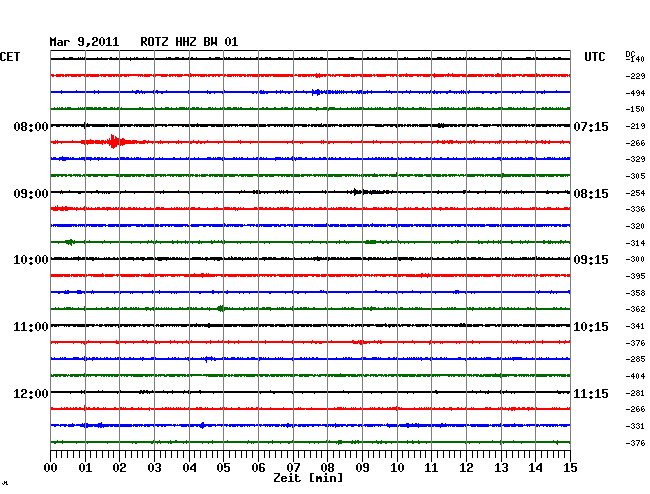
Task: Select the CET time label "08:00"
Action: tap(31, 126)
